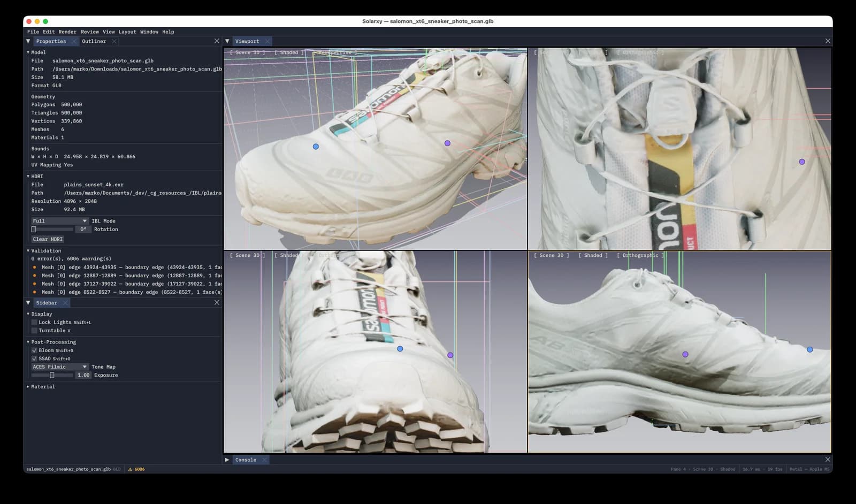The height and width of the screenshot is (504, 856).
Task: Click the Clear HDRI button
Action: pyautogui.click(x=48, y=239)
